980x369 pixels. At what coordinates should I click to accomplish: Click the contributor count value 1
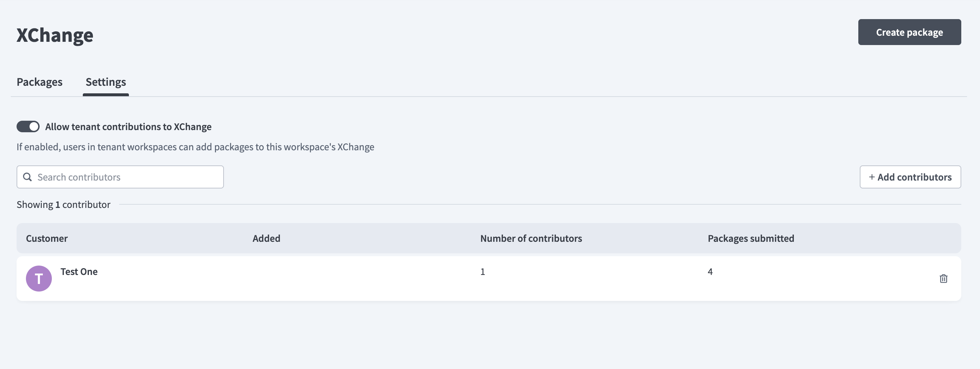coord(482,271)
